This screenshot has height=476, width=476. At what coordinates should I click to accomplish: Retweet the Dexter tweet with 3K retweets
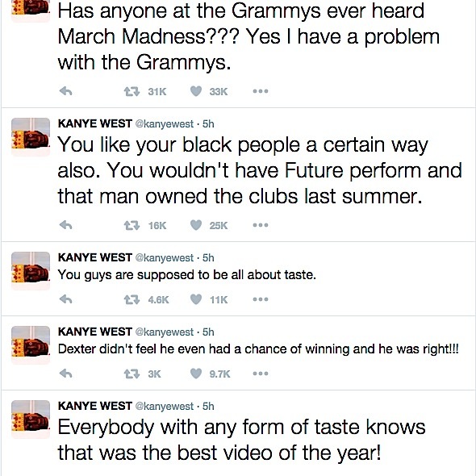[132, 374]
